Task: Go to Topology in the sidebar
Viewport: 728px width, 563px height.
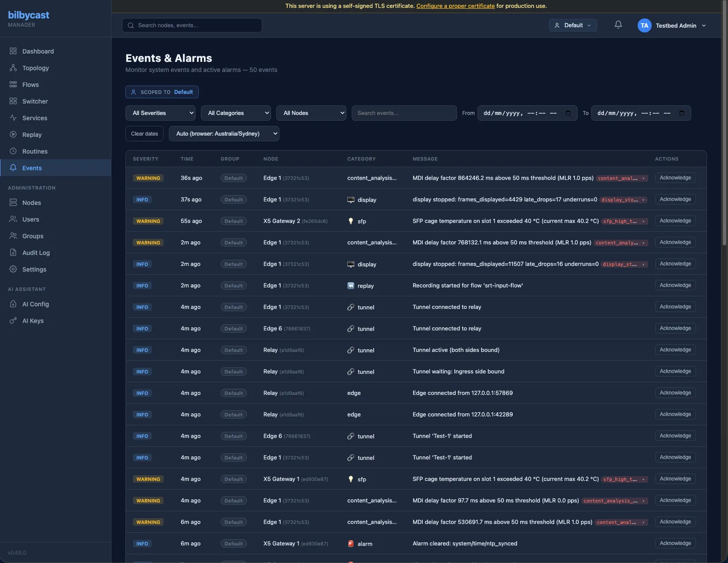Action: tap(36, 68)
